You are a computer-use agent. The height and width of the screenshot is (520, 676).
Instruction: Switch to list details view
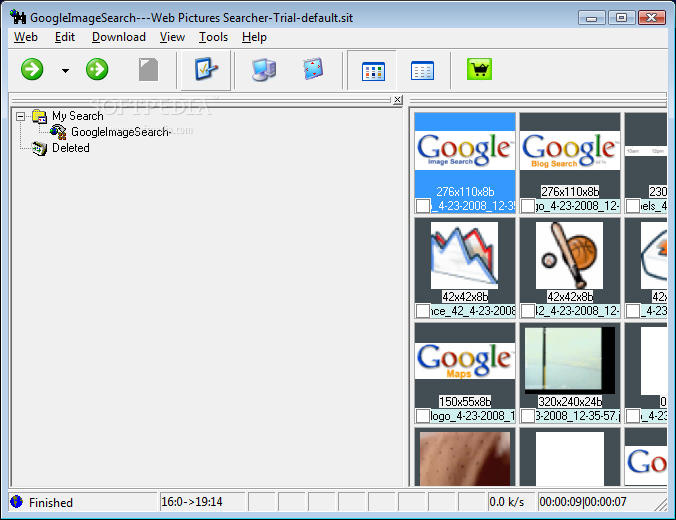422,71
